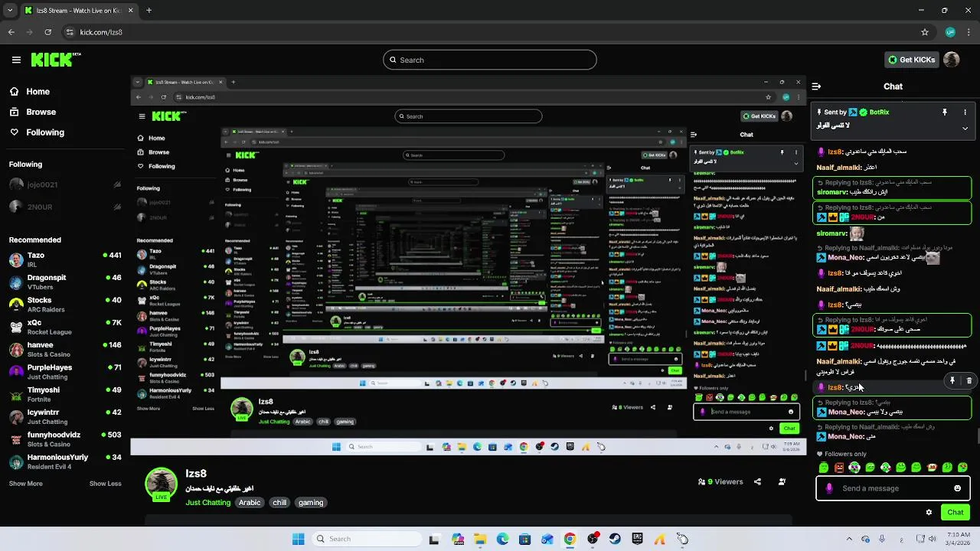Open the emoji picker in message box
Image resolution: width=980 pixels, height=551 pixels.
tap(957, 488)
